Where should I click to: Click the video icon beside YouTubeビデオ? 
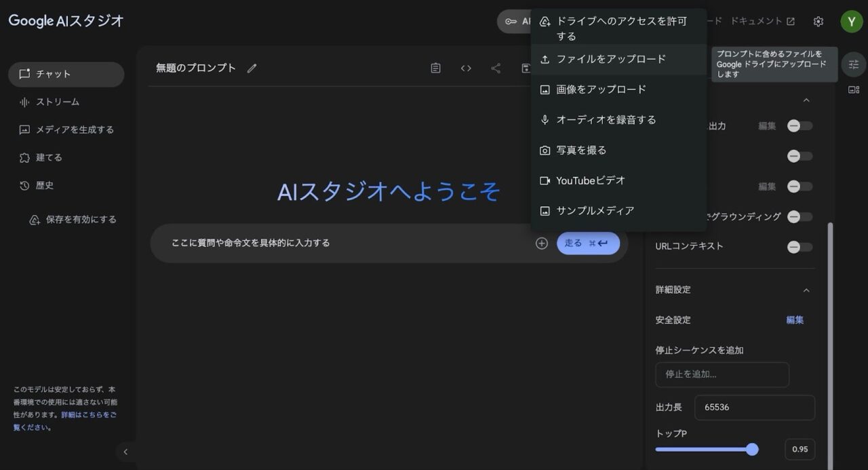pos(545,180)
